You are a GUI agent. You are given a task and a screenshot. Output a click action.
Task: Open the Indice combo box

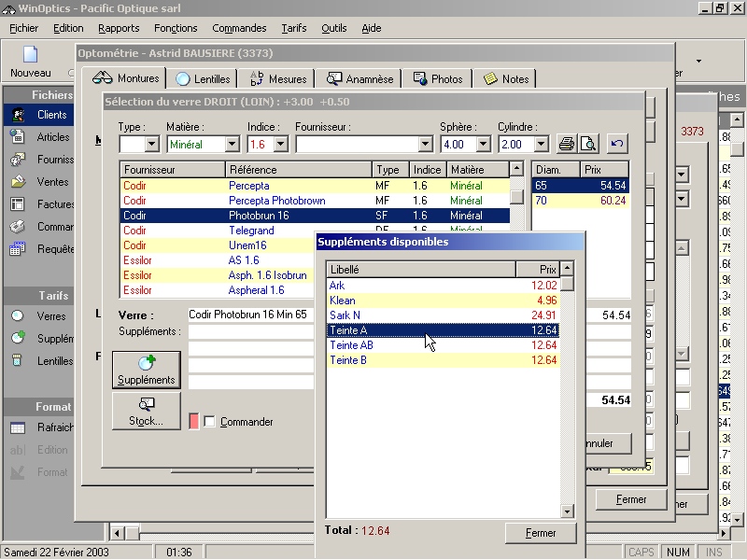coord(280,145)
